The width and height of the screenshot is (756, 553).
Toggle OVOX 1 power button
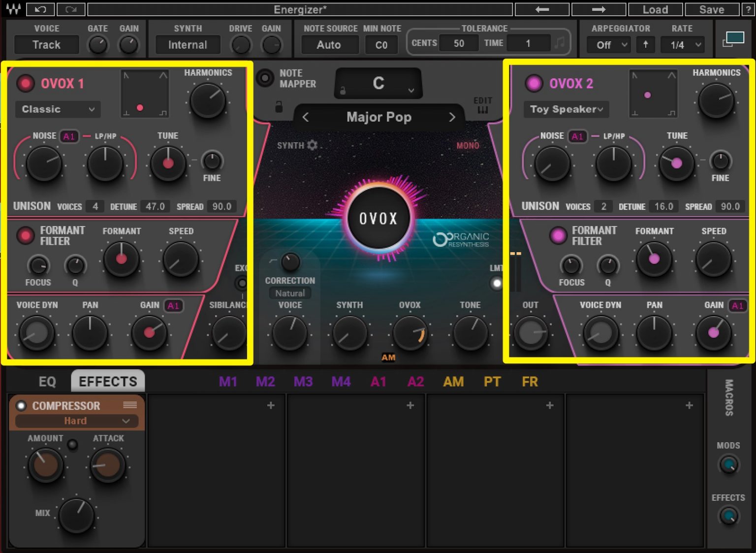pos(25,83)
